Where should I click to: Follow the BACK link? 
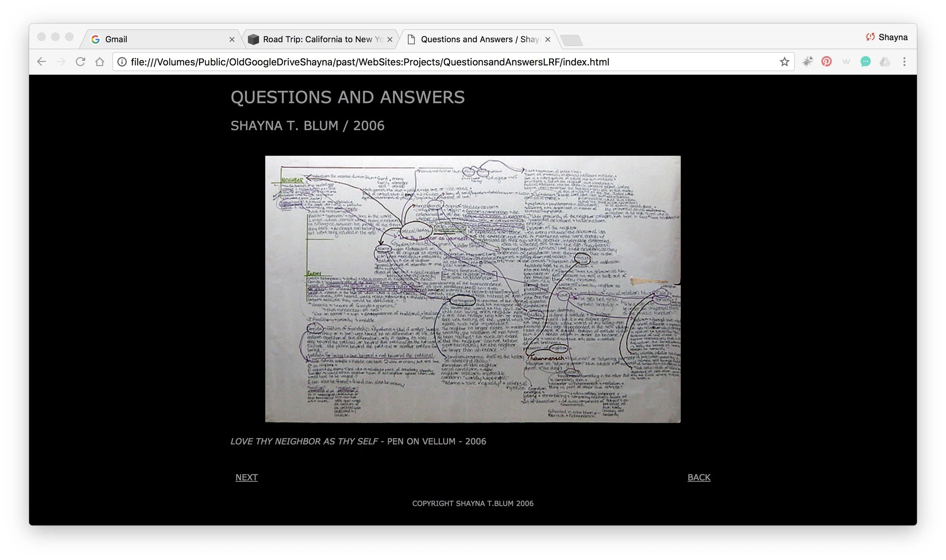[x=699, y=477]
